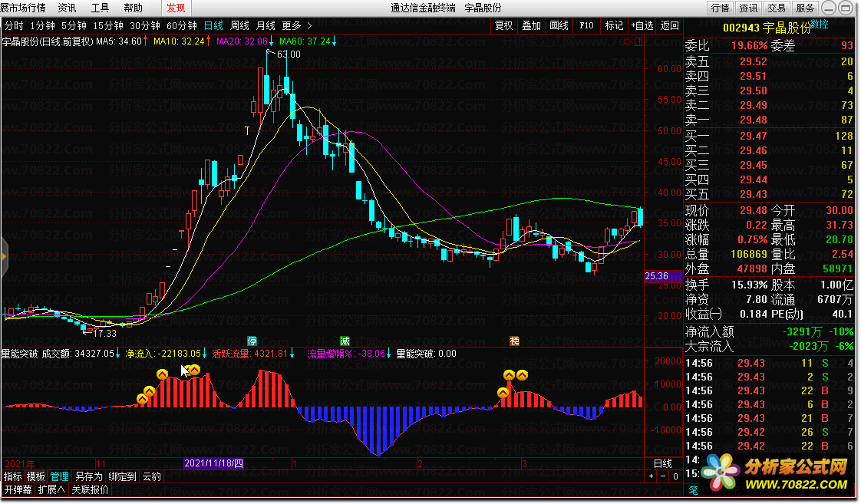Viewport: 861px width, 504px height.
Task: Click the 0 reset button below the chart
Action: coord(675,476)
